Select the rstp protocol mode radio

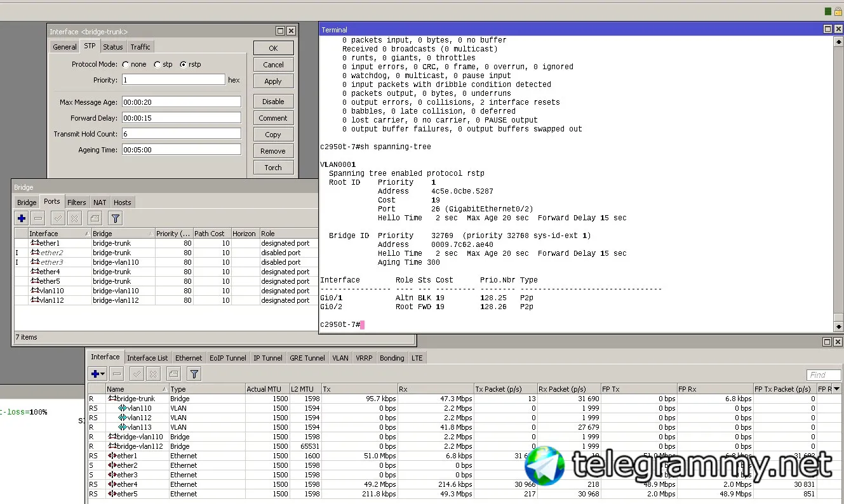click(x=184, y=64)
